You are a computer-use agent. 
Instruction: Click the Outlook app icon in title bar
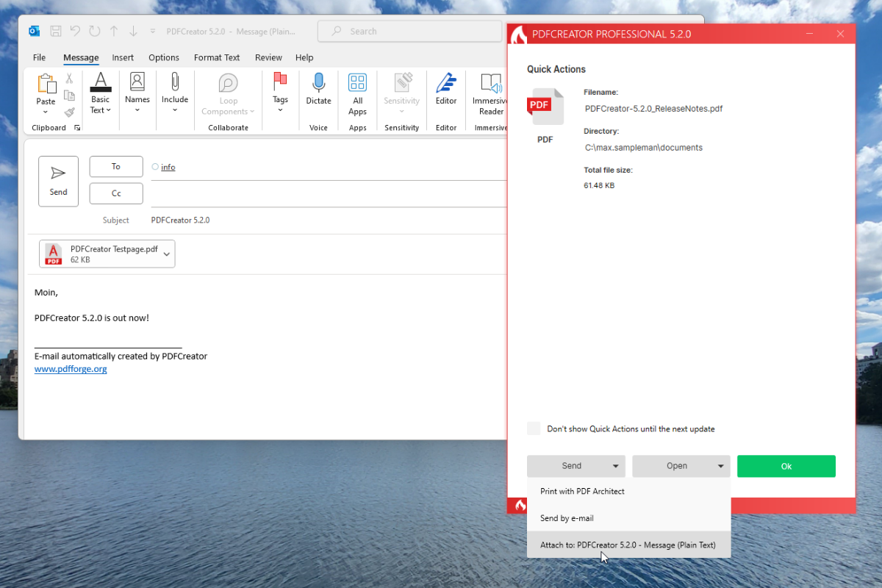(34, 31)
